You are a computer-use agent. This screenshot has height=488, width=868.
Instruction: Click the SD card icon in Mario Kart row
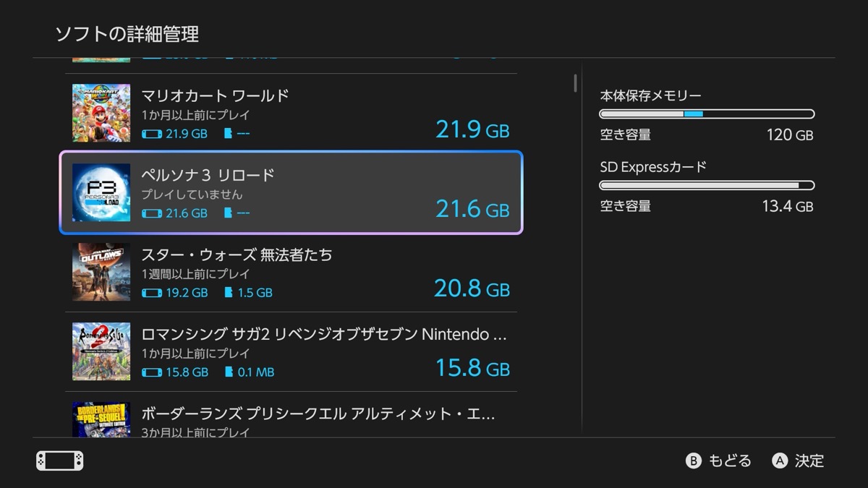tap(229, 134)
